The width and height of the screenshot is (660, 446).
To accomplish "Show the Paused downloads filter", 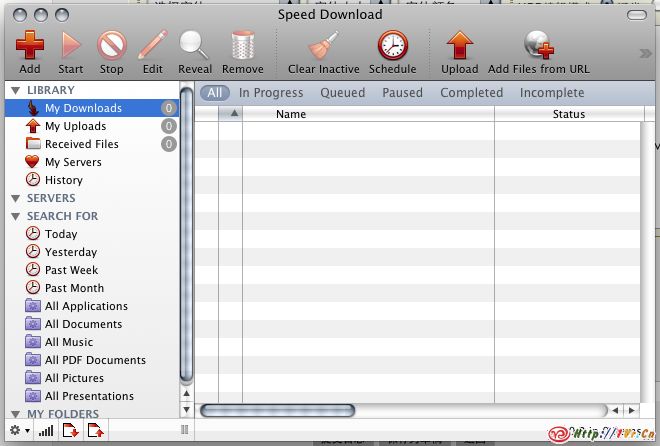I will pos(402,93).
